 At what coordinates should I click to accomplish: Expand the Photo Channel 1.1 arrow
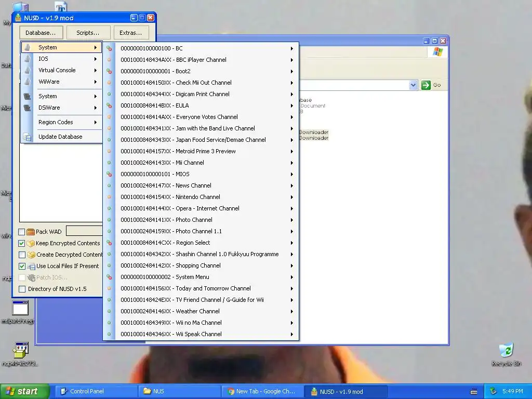click(292, 231)
